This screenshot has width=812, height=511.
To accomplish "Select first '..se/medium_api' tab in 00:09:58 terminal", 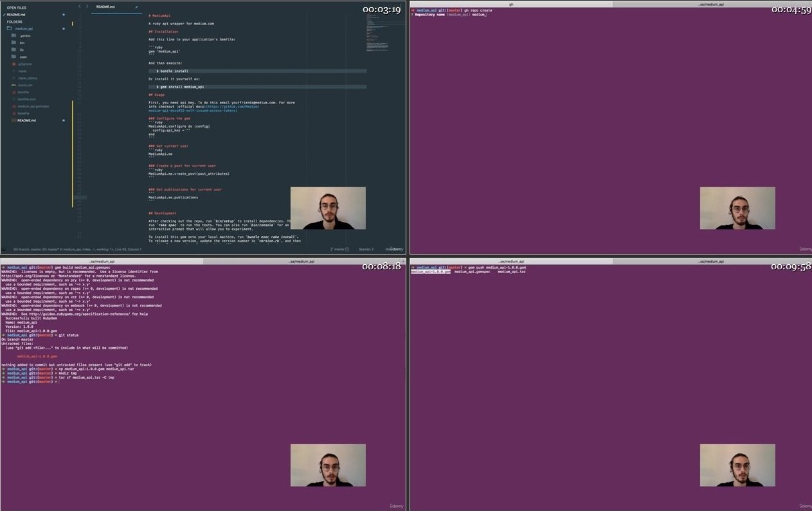I will [511, 262].
